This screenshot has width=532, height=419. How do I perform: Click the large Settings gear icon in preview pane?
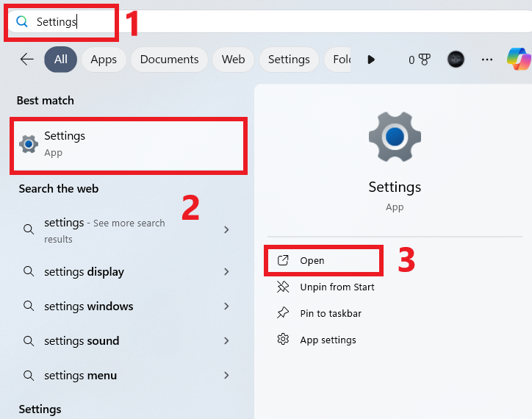pos(395,137)
